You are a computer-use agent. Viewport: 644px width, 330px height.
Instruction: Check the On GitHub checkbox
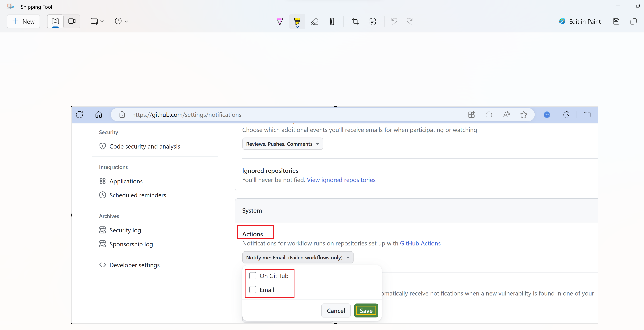253,276
